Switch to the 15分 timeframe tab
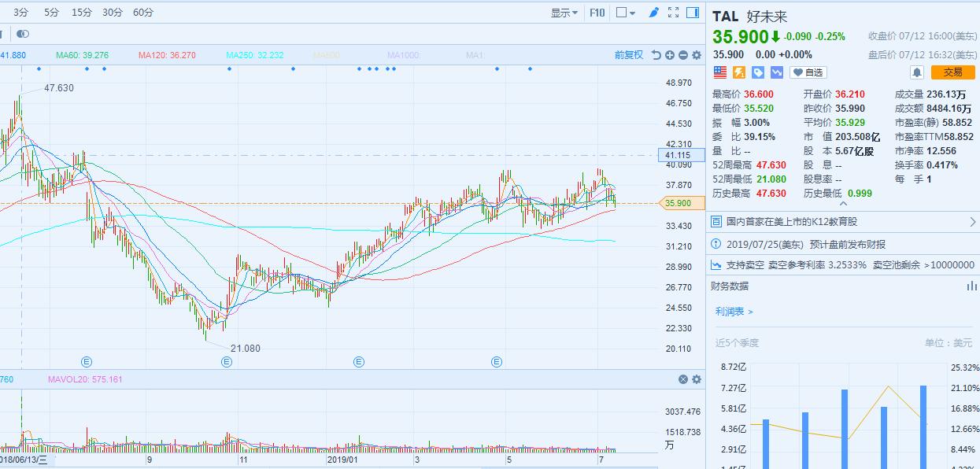The image size is (980, 469). (x=81, y=13)
